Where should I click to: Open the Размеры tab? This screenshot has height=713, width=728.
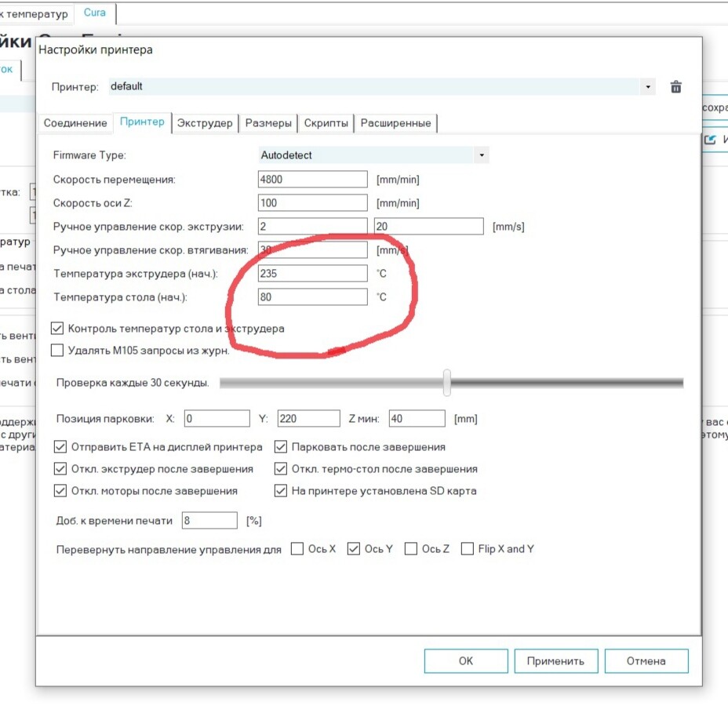268,123
